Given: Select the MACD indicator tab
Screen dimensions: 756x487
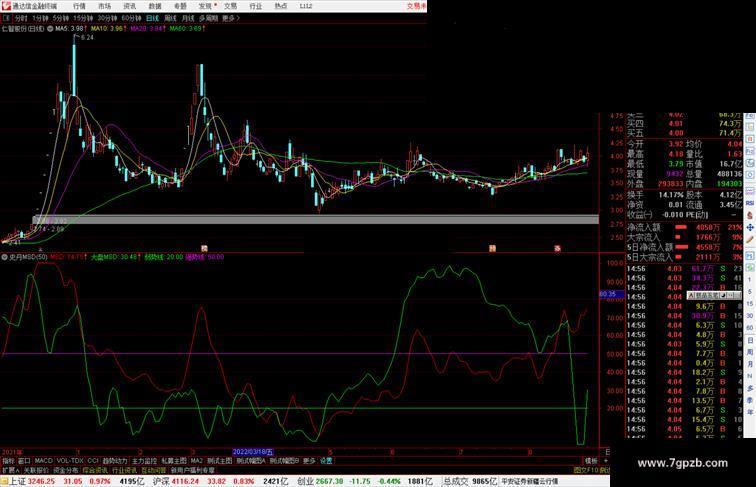Looking at the screenshot, I should 43,461.
